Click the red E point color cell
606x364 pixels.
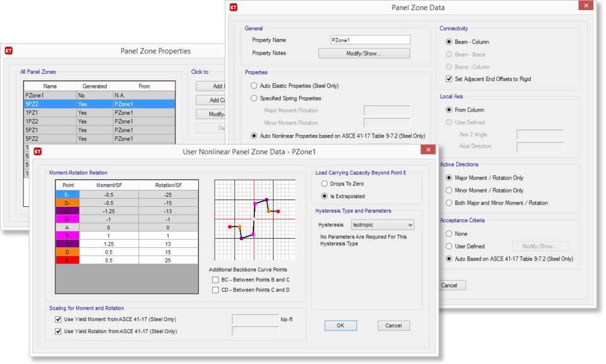point(68,261)
